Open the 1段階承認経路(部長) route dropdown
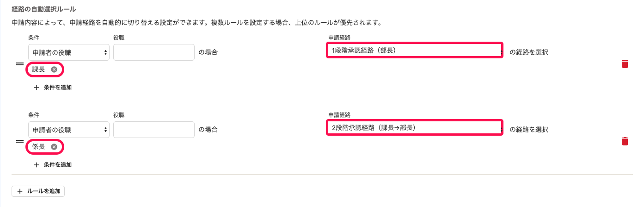The image size is (644, 207). coord(415,50)
